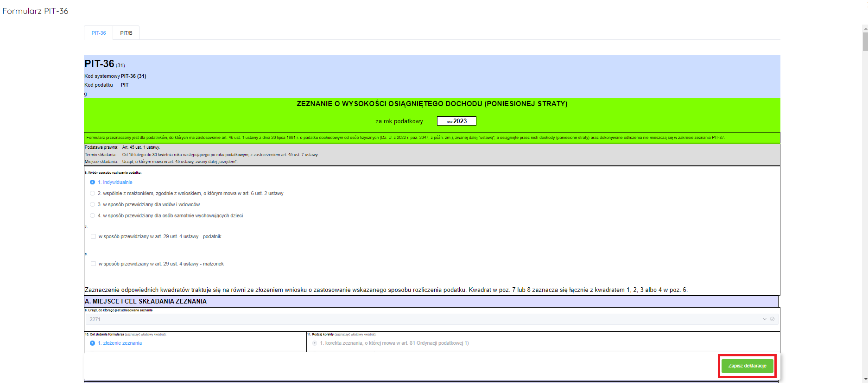Open the Urząd 2271 dropdown

pyautogui.click(x=431, y=319)
